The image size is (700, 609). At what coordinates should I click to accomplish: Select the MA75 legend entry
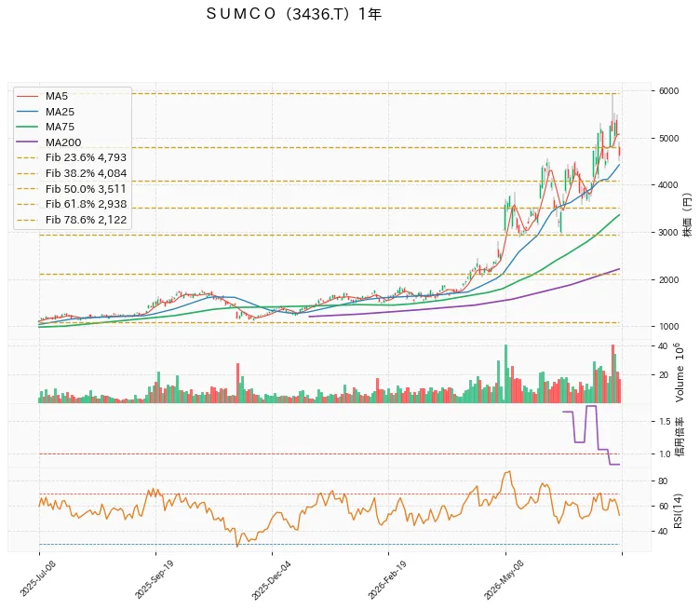click(x=45, y=127)
